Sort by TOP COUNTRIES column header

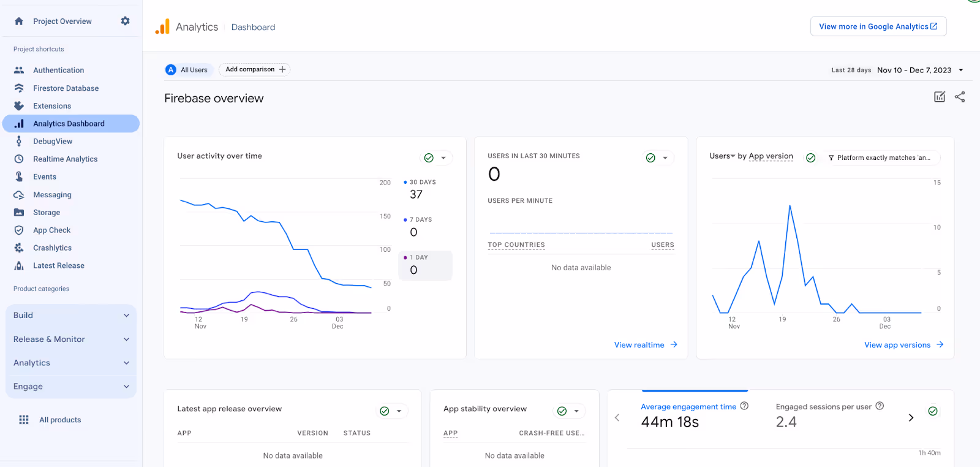[516, 245]
